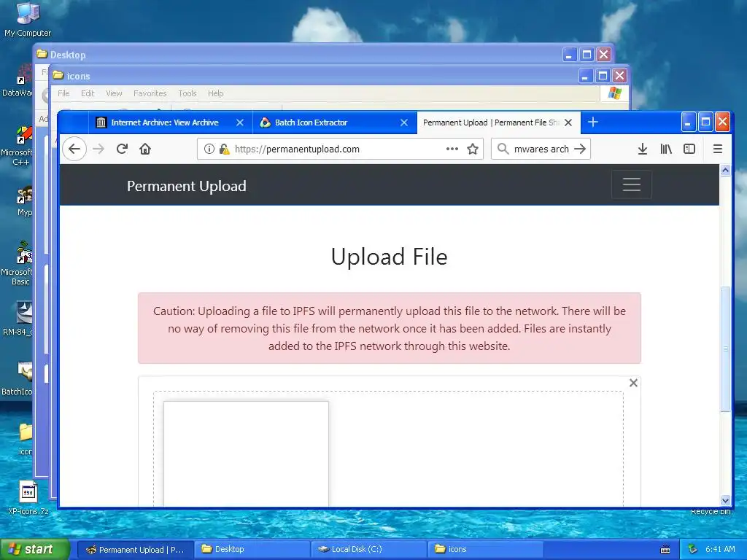Open the Firefox home page icon
Screen dimensions: 747x560
pyautogui.click(x=145, y=149)
